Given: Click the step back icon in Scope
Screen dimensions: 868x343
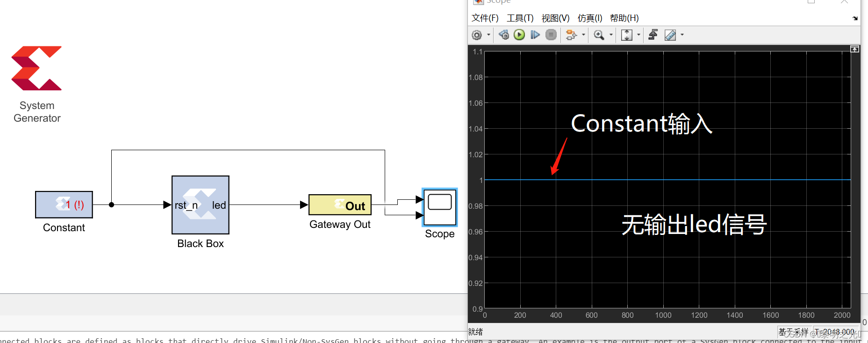Looking at the screenshot, I should click(504, 35).
